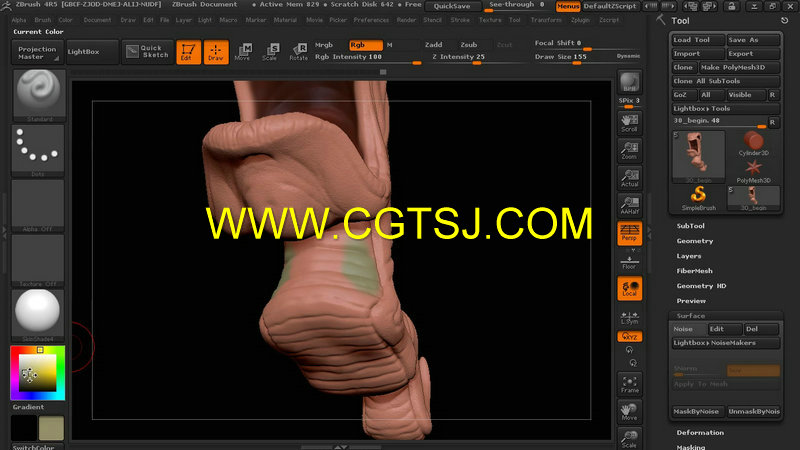The height and width of the screenshot is (450, 800).
Task: Expand the Geometry section
Action: pyautogui.click(x=695, y=241)
